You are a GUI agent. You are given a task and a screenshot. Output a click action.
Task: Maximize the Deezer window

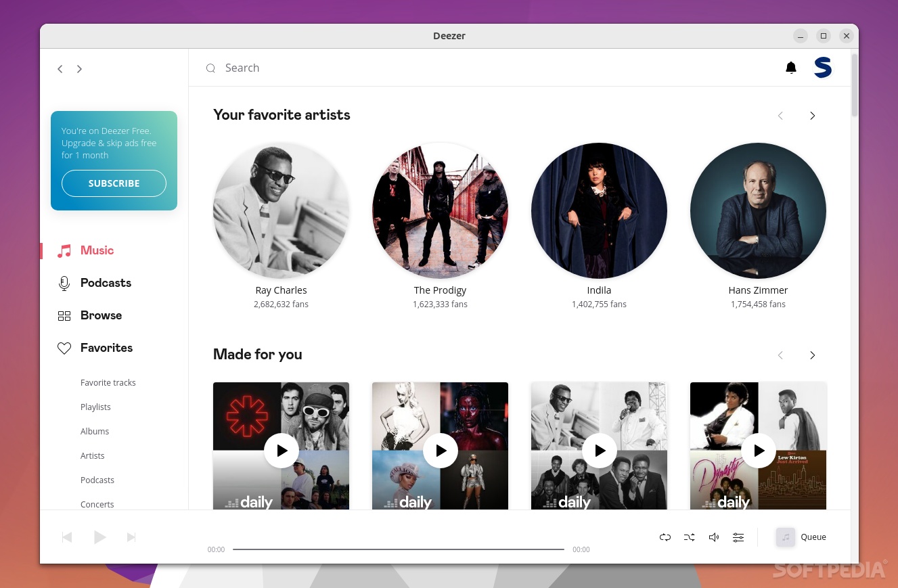[824, 36]
